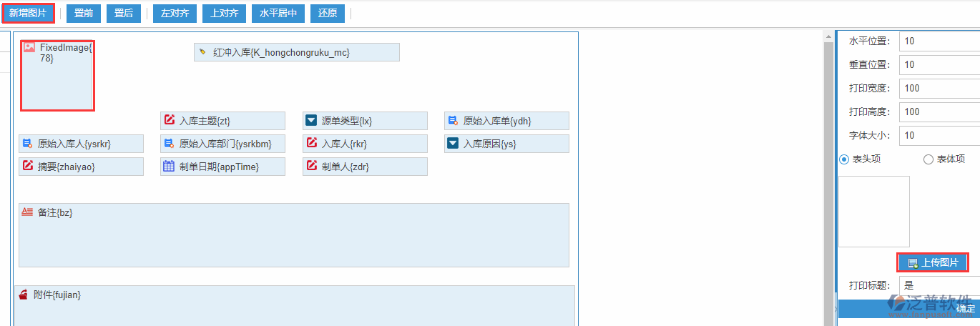Click edit icon of 制单人{zdr}

[312, 166]
